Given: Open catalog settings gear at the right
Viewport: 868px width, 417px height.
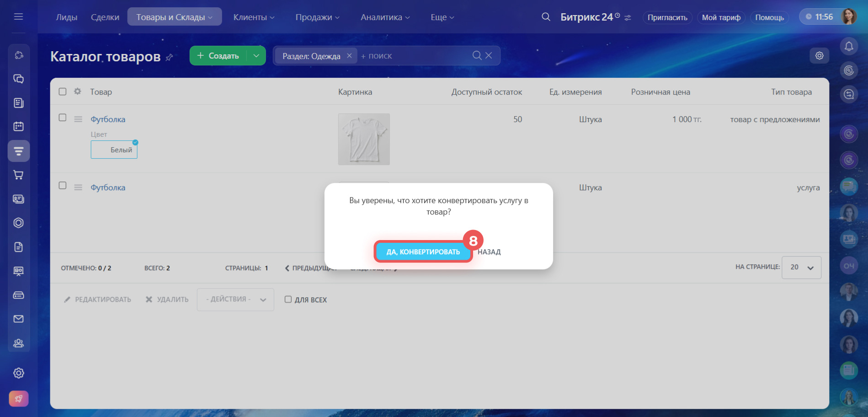Looking at the screenshot, I should point(819,55).
